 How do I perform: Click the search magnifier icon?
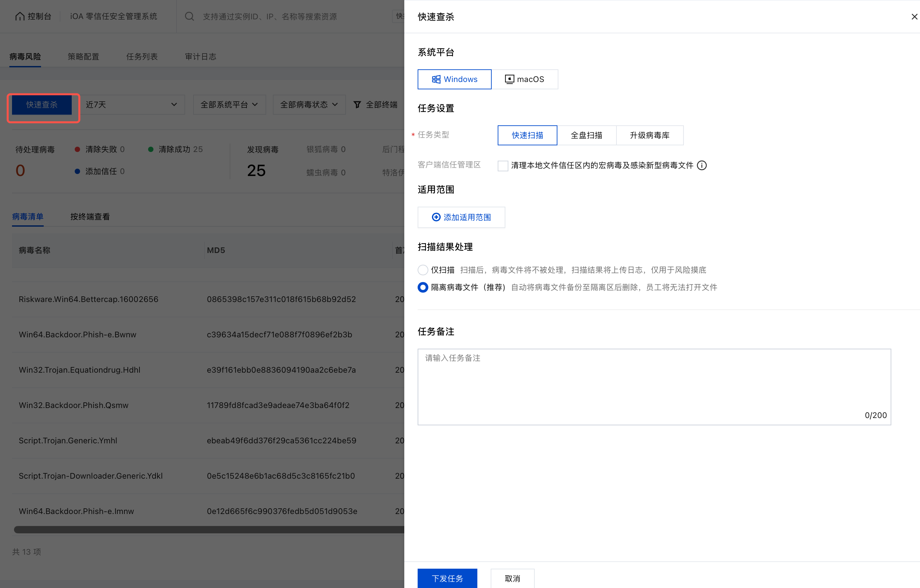tap(189, 16)
